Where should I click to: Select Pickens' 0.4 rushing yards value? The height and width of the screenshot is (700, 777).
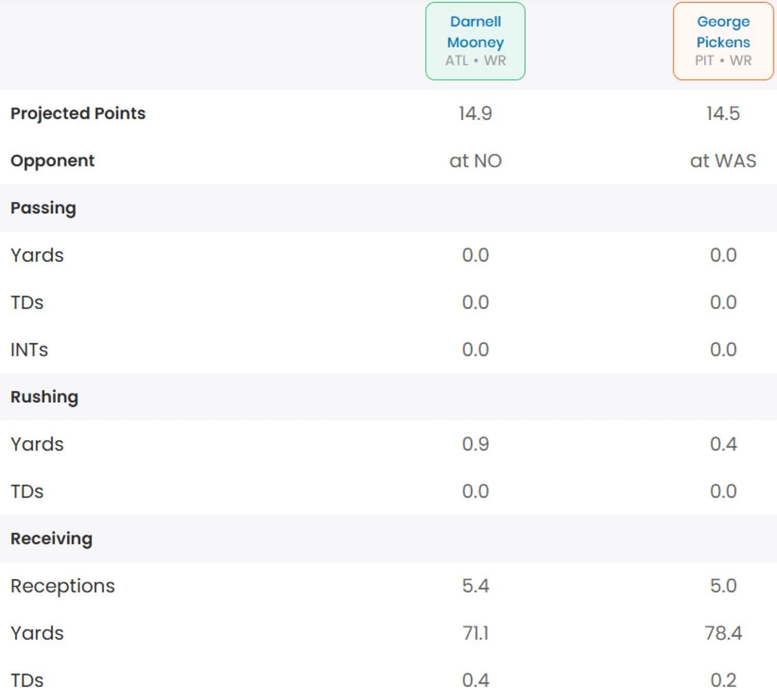723,444
